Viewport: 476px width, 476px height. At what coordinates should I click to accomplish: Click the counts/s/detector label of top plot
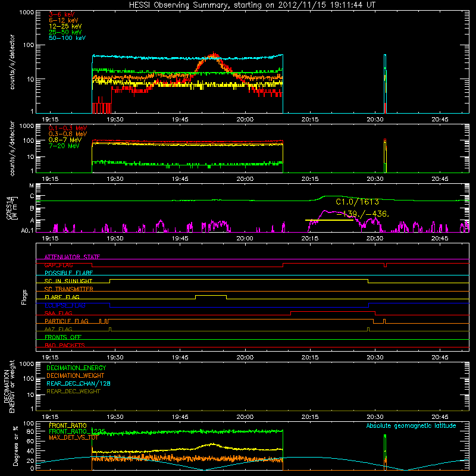coord(12,62)
